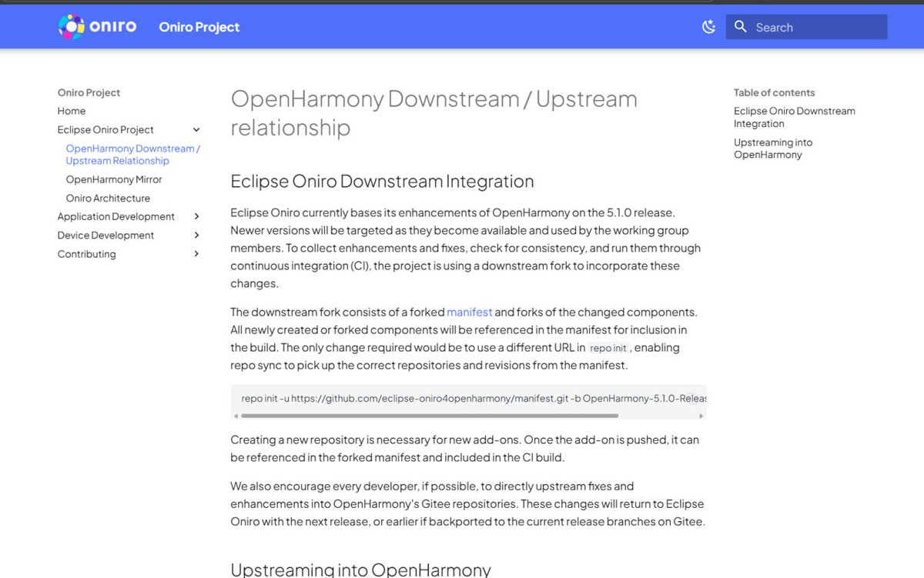Click the page title OpenHarmony Downstream / Upstream relationship

pyautogui.click(x=434, y=113)
